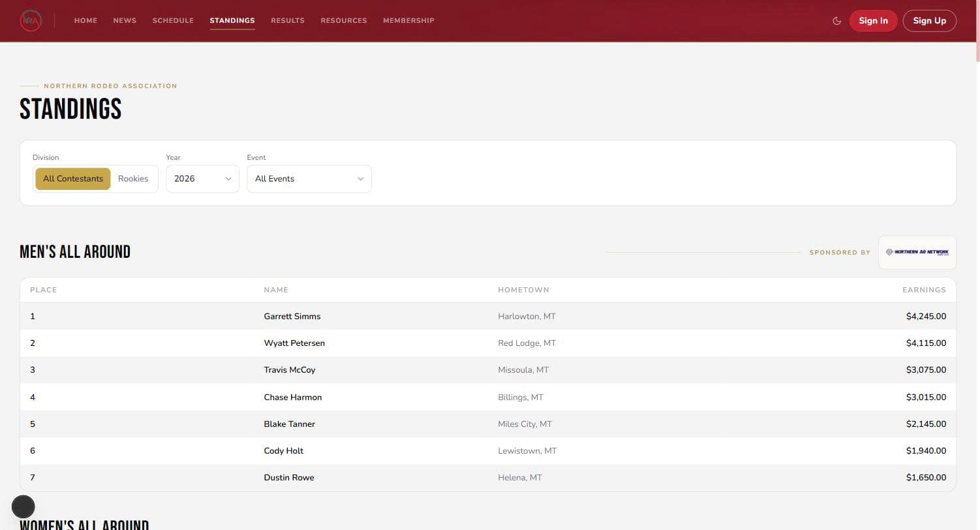Select Wyatt Petersen in standings
The image size is (980, 530).
[x=294, y=343]
